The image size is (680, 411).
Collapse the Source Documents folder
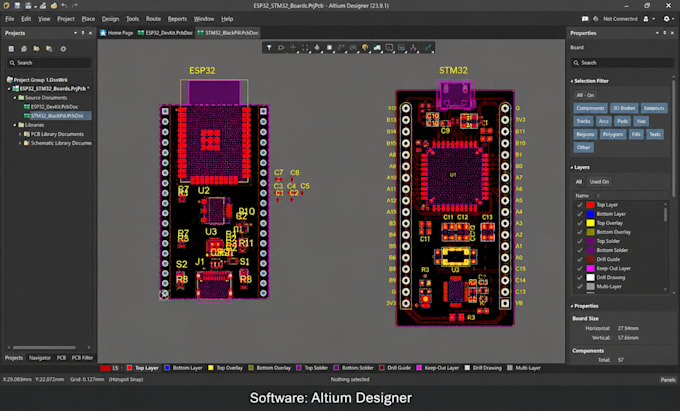click(x=15, y=98)
